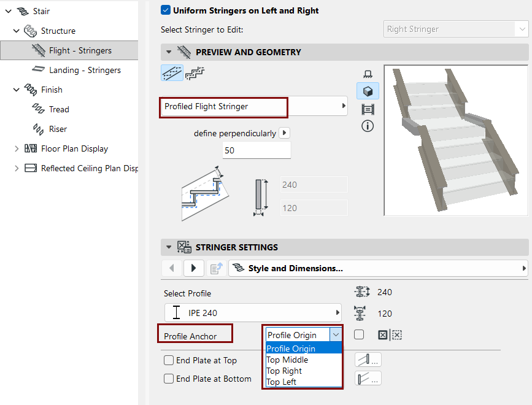This screenshot has height=405, width=532.
Task: Click the dashed anchor X icon
Action: coord(396,335)
